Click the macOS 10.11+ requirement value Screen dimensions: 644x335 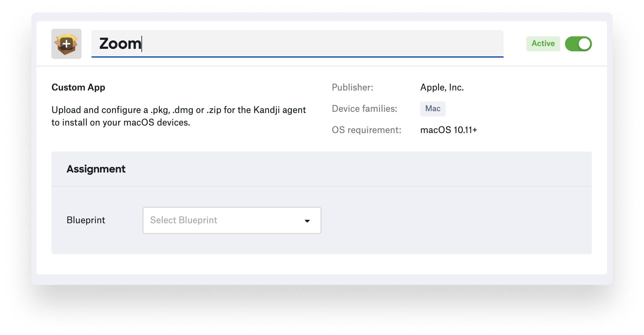[449, 130]
